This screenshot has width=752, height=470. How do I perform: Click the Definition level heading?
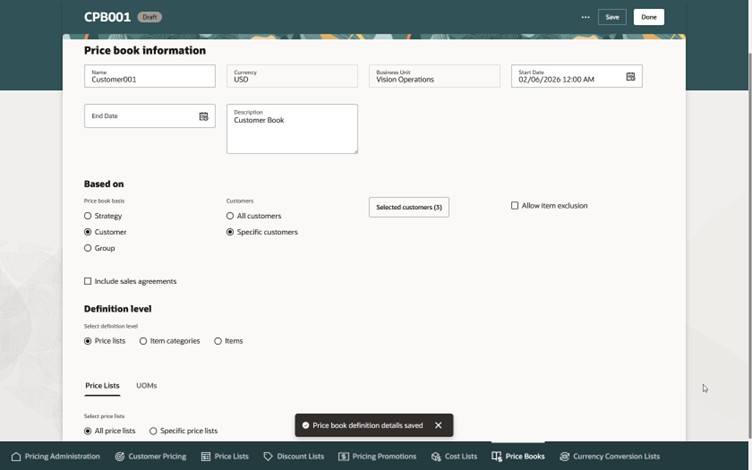pyautogui.click(x=118, y=309)
